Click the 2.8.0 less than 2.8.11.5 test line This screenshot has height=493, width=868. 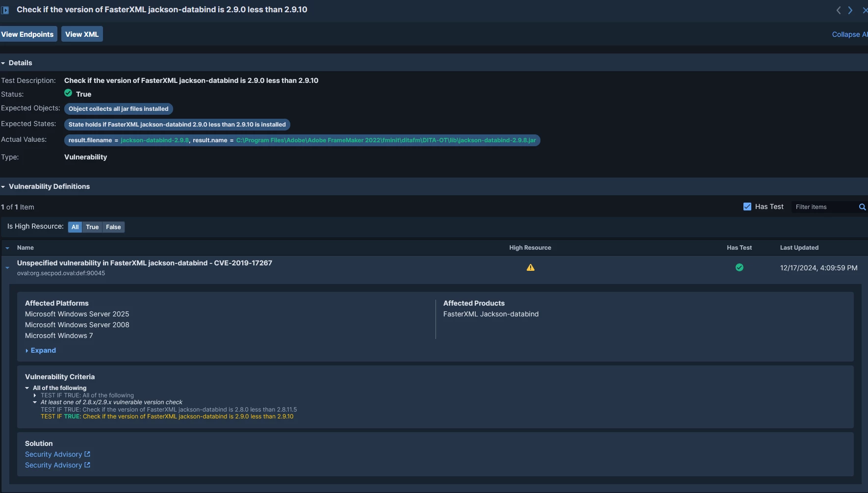click(x=169, y=410)
